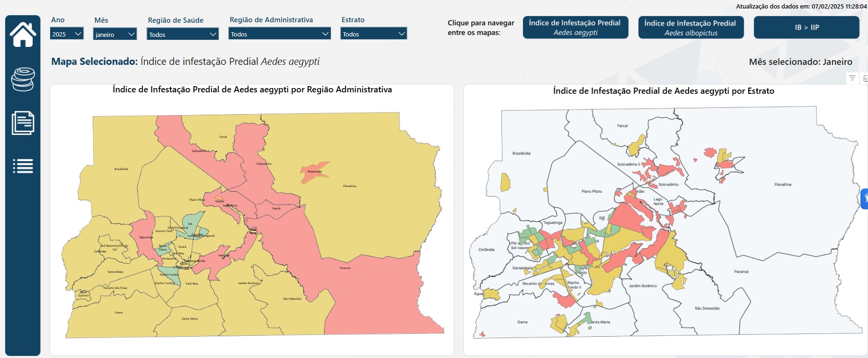Open the list menu icon in sidebar
868x358 pixels.
tap(23, 166)
